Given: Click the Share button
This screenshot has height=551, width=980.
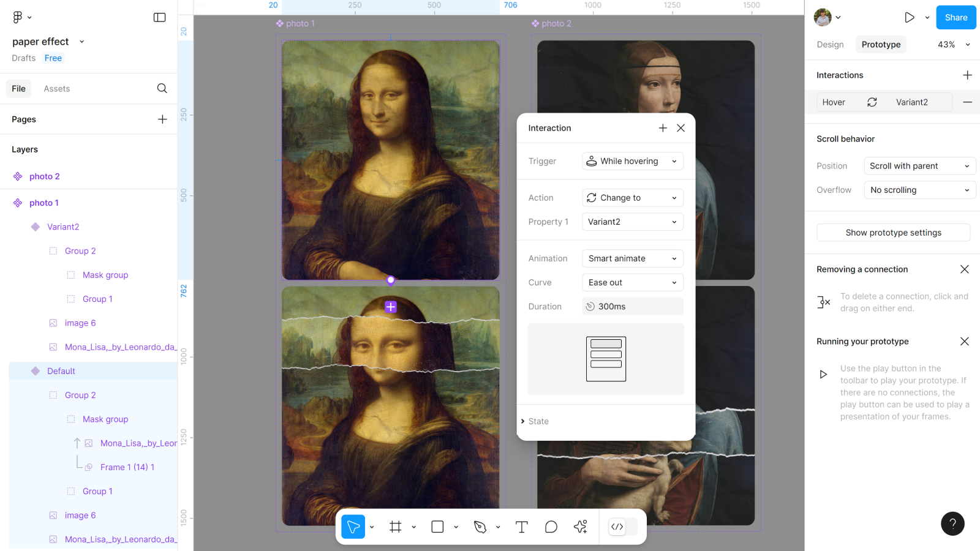Looking at the screenshot, I should click(x=956, y=17).
